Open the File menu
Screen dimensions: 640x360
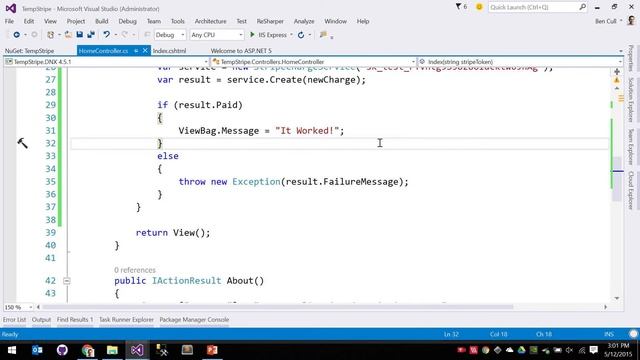(x=9, y=21)
